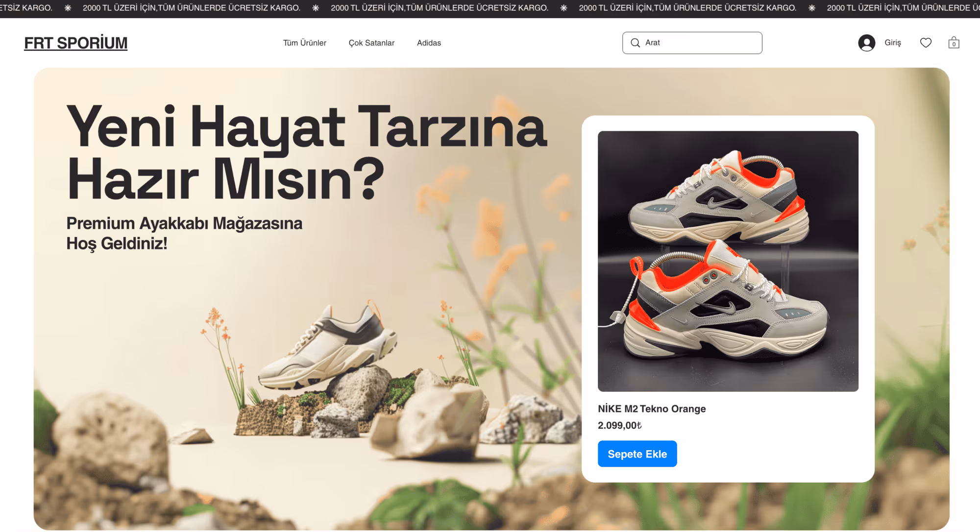Click the search magnifier icon
The height and width of the screenshot is (532, 980).
pyautogui.click(x=635, y=43)
